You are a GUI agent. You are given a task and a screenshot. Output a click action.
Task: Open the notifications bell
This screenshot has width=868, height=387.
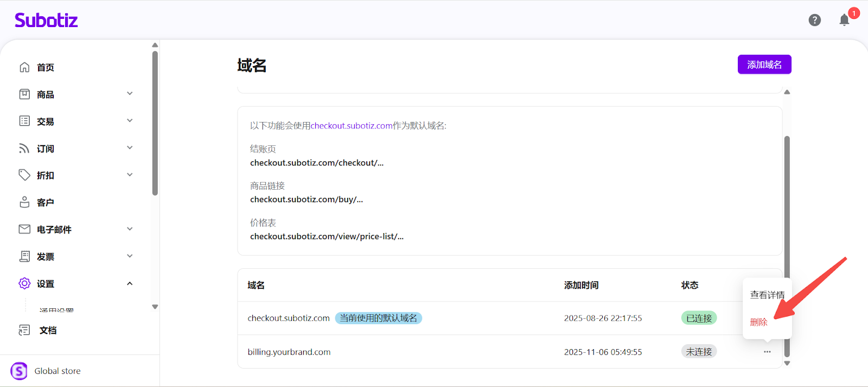(x=844, y=21)
